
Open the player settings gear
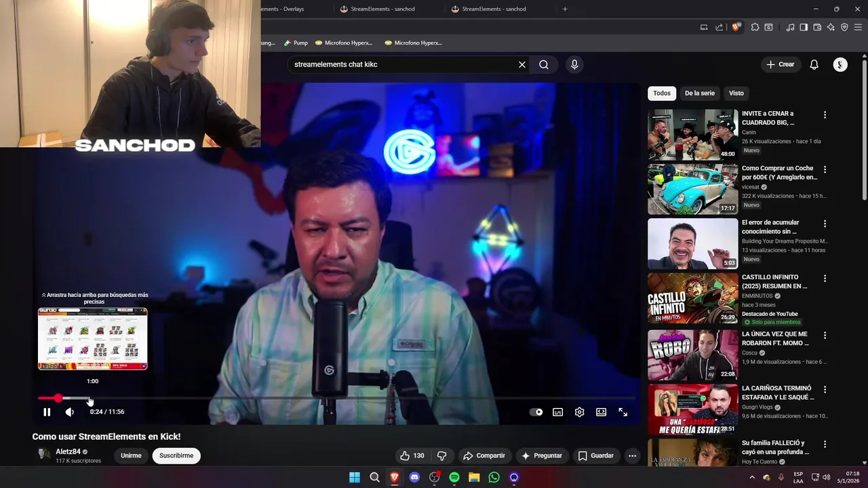[x=579, y=412]
